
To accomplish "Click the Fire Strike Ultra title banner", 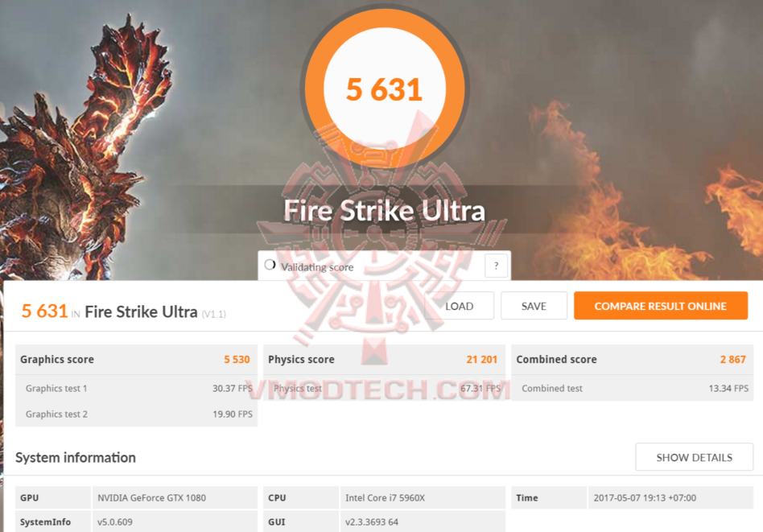I will [x=385, y=210].
